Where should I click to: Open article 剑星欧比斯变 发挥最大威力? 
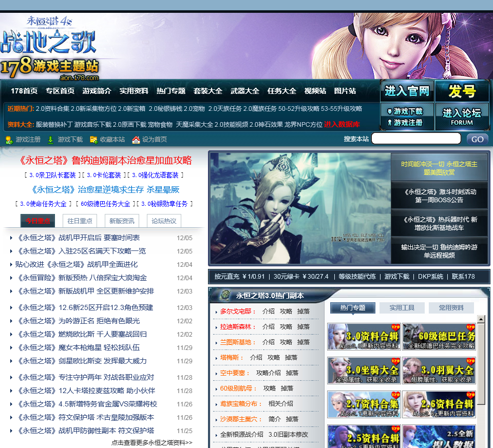point(81,361)
